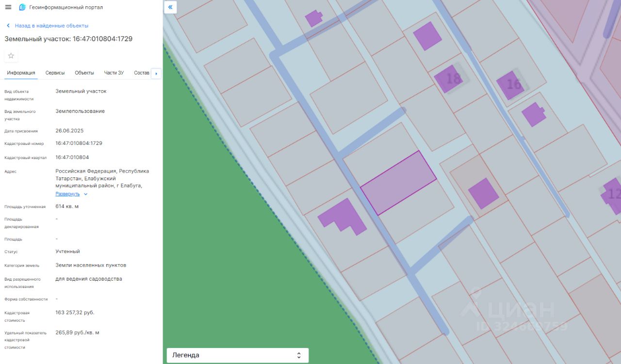Click the Геоинформационный портал logo icon
Viewport: 621px width, 364px height.
tap(22, 7)
